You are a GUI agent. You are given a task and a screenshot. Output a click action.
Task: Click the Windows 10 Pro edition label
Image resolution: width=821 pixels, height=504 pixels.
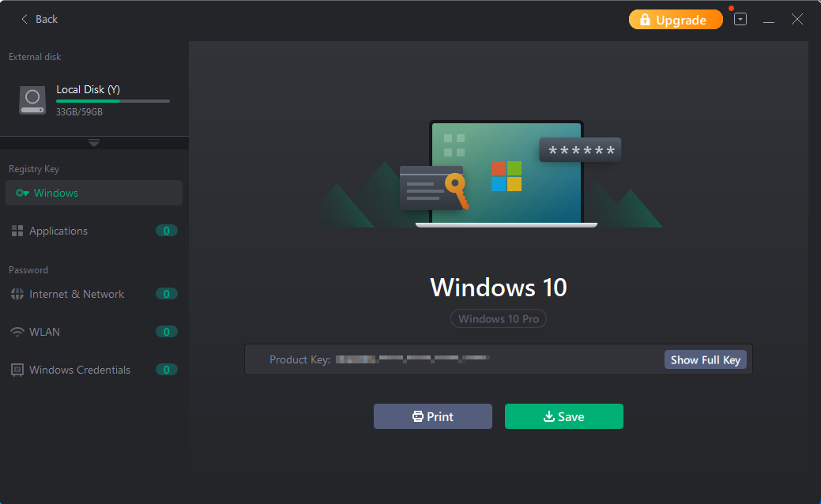tap(499, 318)
